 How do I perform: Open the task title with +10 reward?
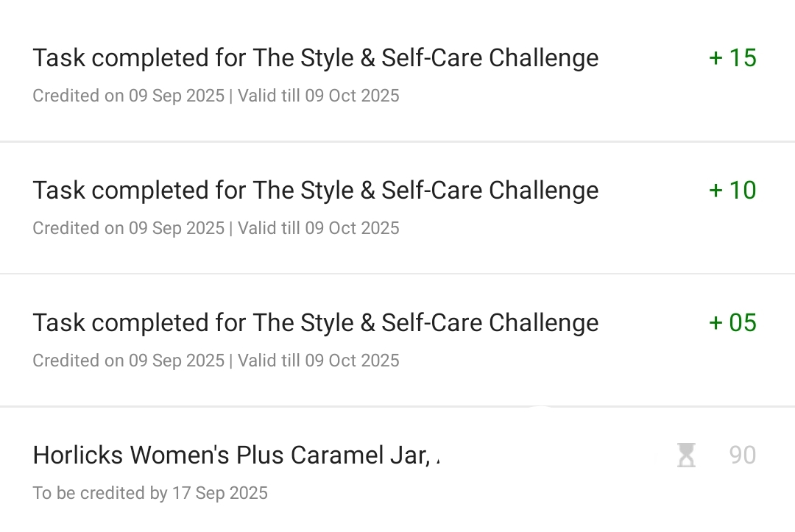pos(315,191)
